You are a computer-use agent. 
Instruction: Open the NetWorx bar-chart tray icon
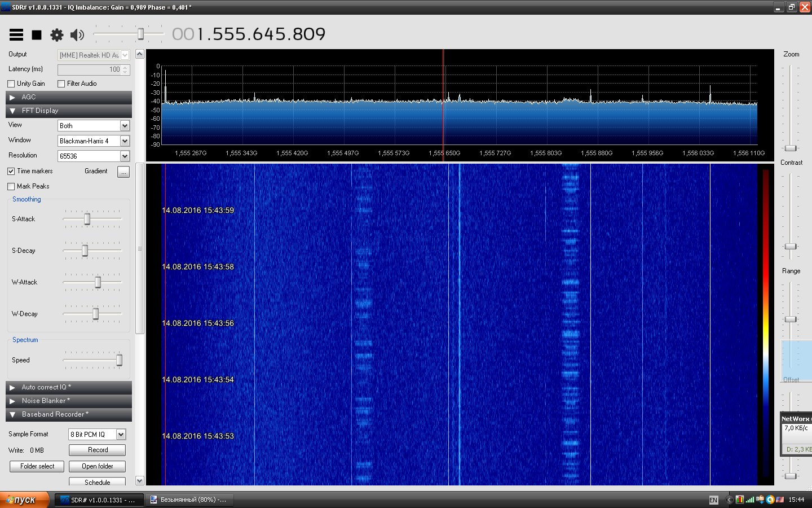pyautogui.click(x=739, y=500)
